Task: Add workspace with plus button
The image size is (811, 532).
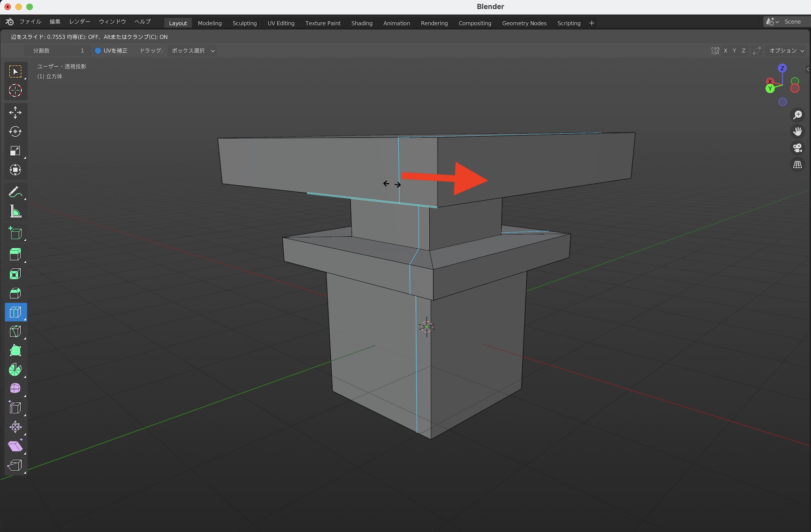Action: tap(592, 23)
